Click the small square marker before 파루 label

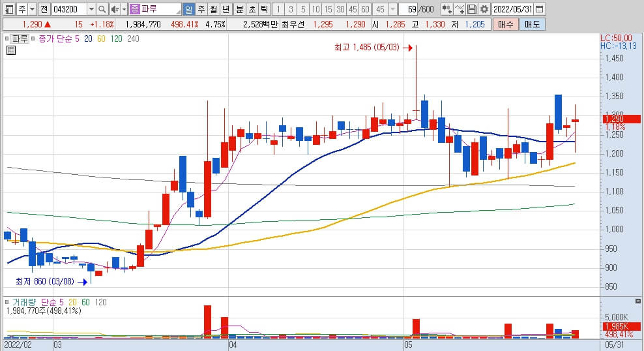click(x=7, y=38)
